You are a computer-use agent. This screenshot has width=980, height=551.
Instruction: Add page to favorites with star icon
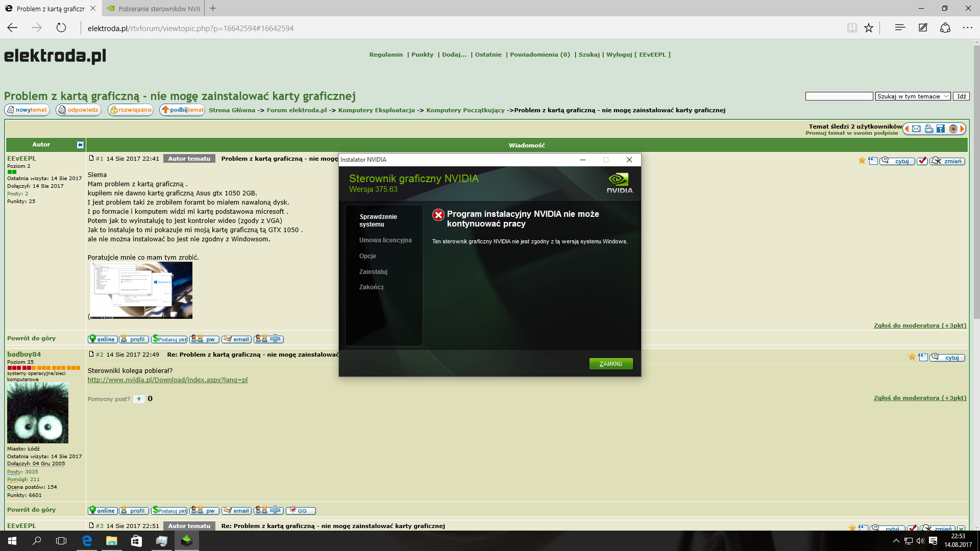[869, 28]
